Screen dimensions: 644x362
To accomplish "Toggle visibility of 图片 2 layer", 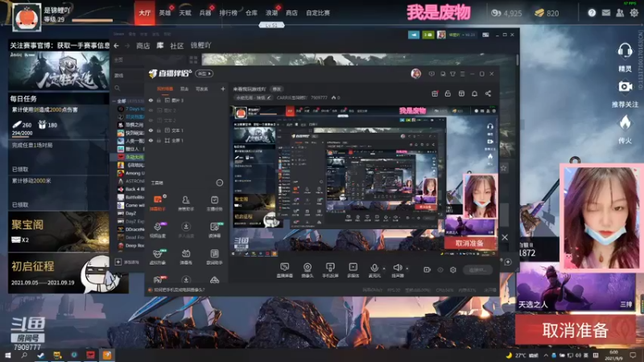I will click(x=151, y=110).
